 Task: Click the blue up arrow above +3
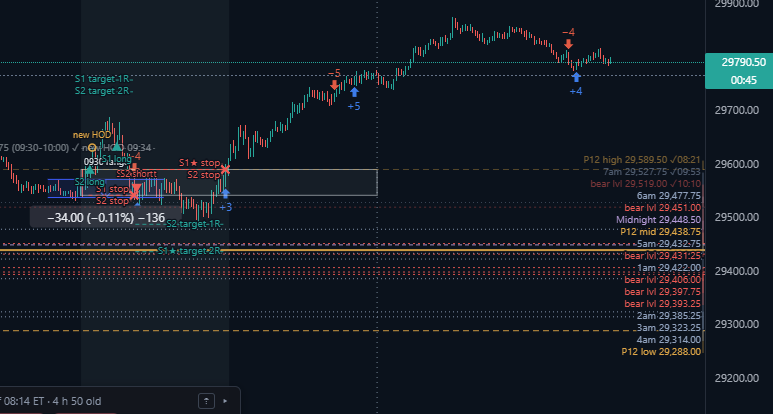point(225,193)
